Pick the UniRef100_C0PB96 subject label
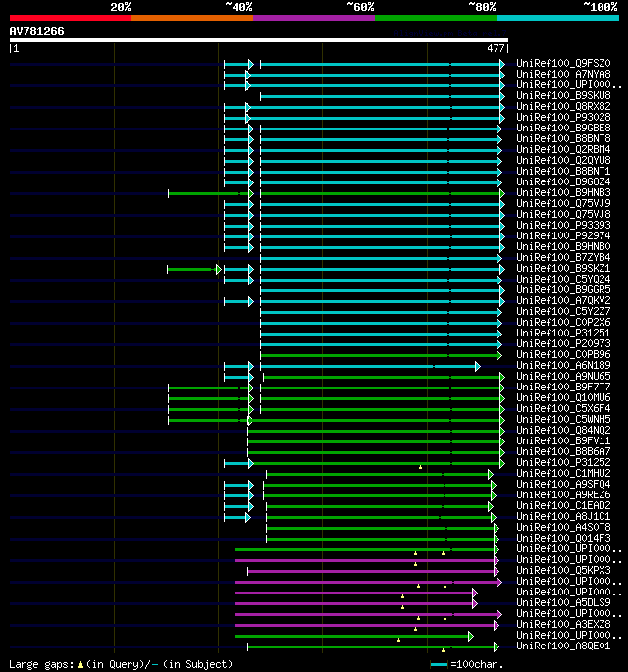 563,354
